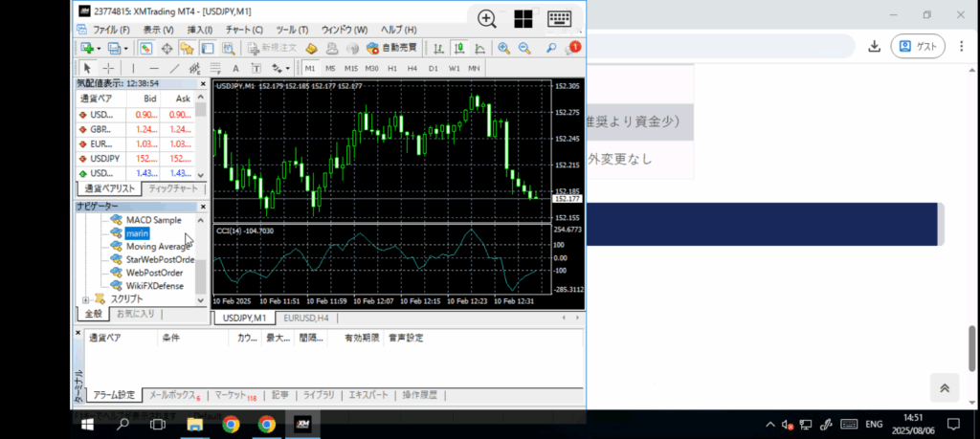Viewport: 980px width, 439px height.
Task: Toggle 自動売買 auto trading
Action: pyautogui.click(x=391, y=48)
